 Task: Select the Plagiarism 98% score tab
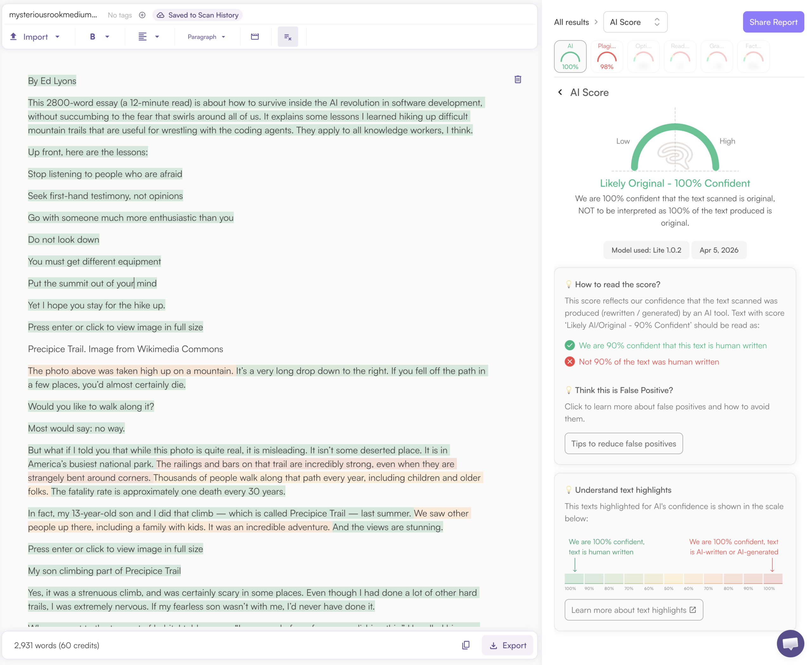606,57
